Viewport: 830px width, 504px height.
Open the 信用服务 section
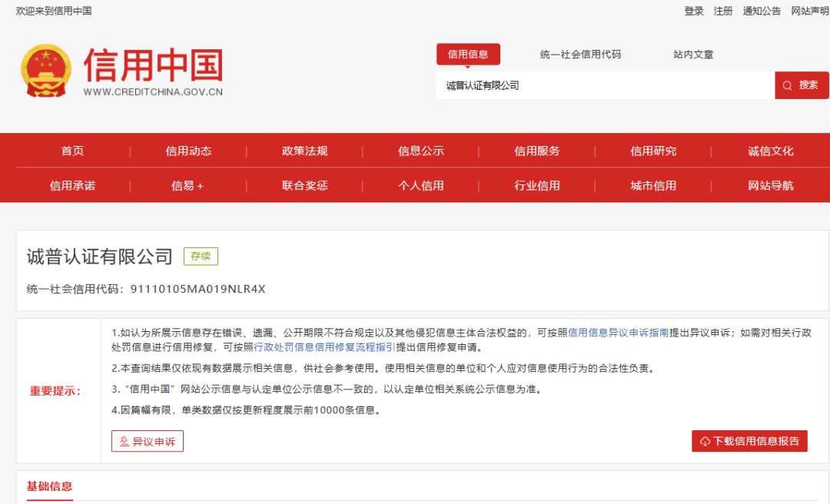pyautogui.click(x=537, y=151)
